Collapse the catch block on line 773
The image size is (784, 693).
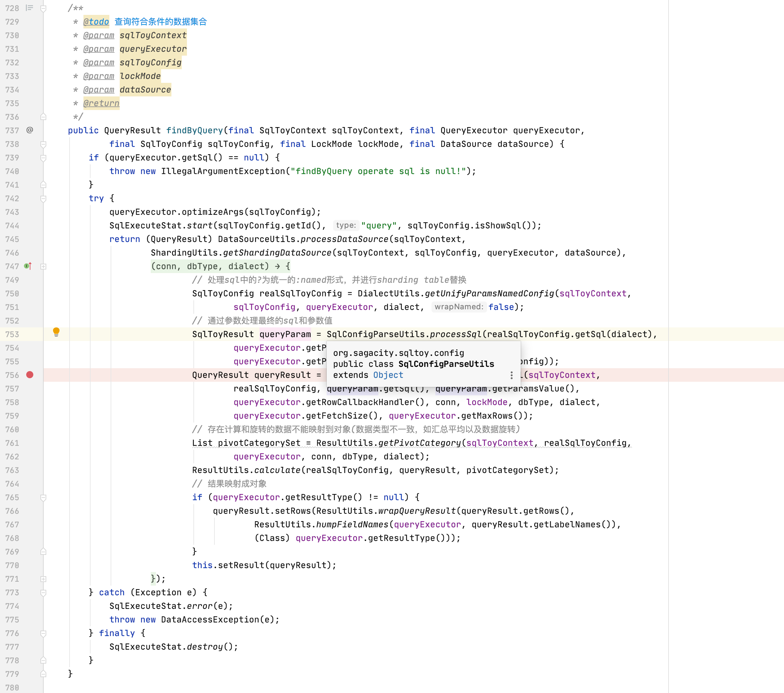pos(43,592)
